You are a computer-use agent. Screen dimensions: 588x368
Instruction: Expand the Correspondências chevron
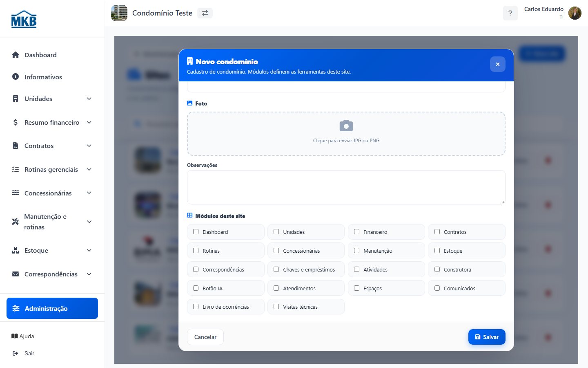coord(89,274)
